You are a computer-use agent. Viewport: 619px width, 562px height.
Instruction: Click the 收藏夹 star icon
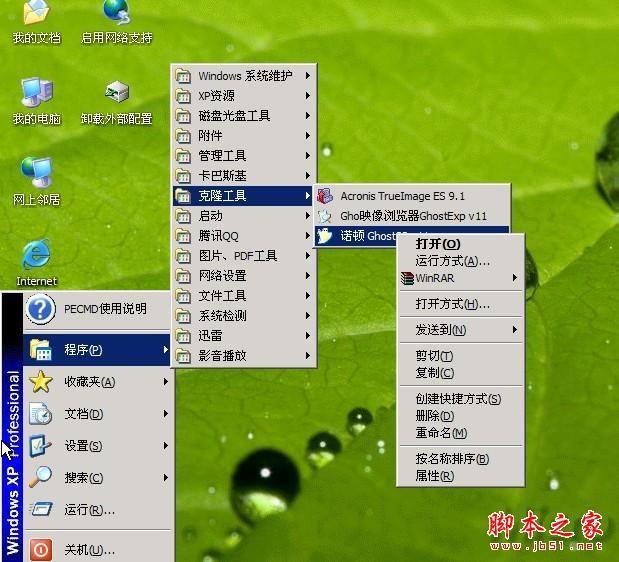(x=40, y=382)
